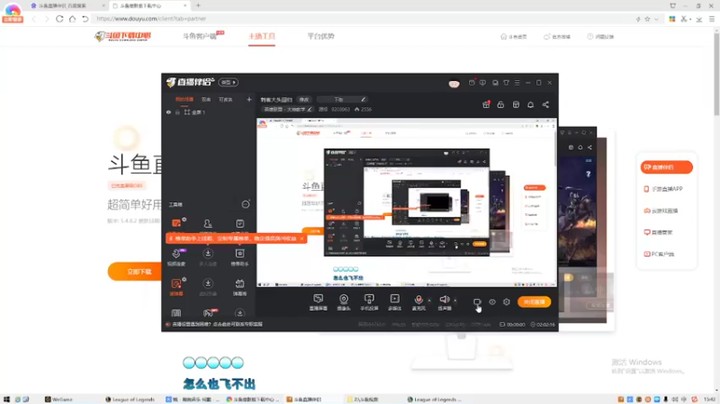Open the skin shirt icon in title bar
The height and width of the screenshot is (404, 720).
[506, 83]
